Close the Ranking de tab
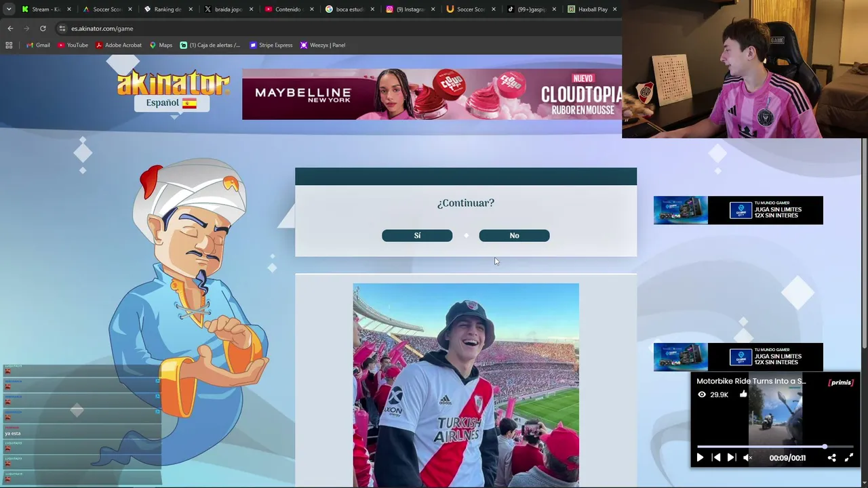868x488 pixels. [191, 9]
